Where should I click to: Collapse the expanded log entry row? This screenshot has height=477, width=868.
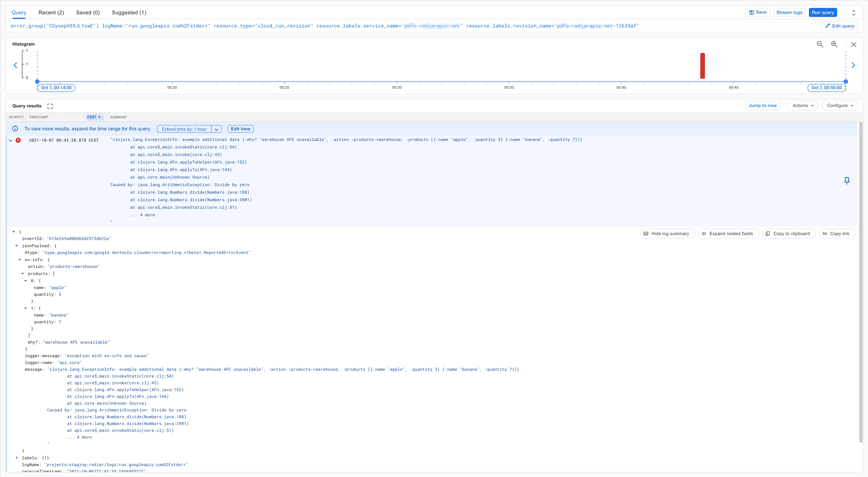pos(11,140)
